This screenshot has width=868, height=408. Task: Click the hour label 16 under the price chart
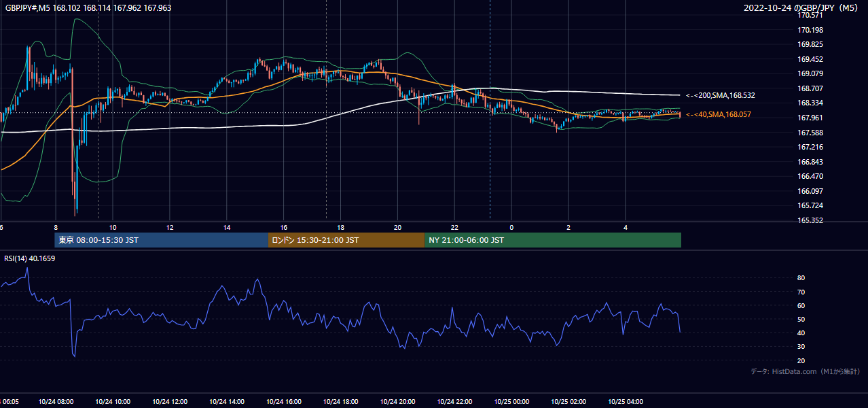coord(284,227)
